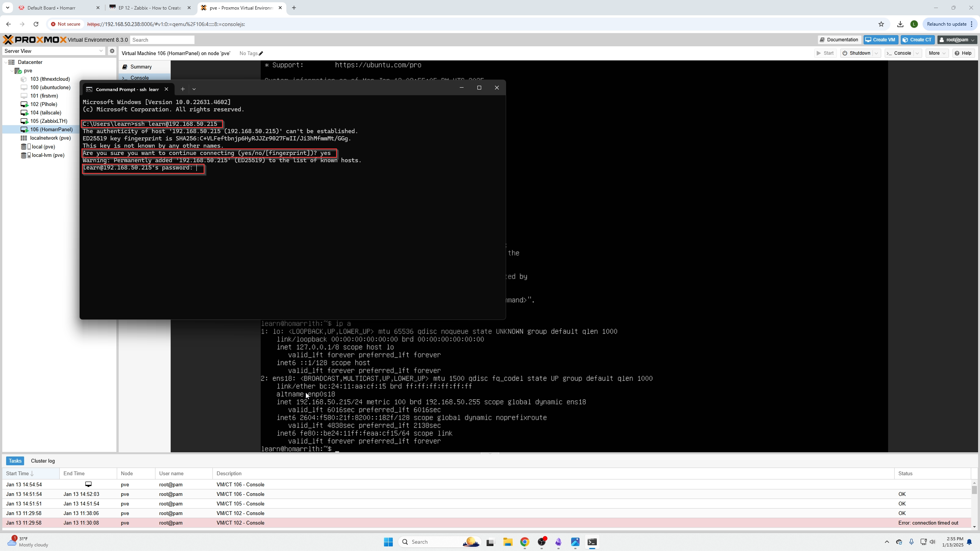Open the Server View dropdown
This screenshot has width=980, height=551.
(101, 51)
